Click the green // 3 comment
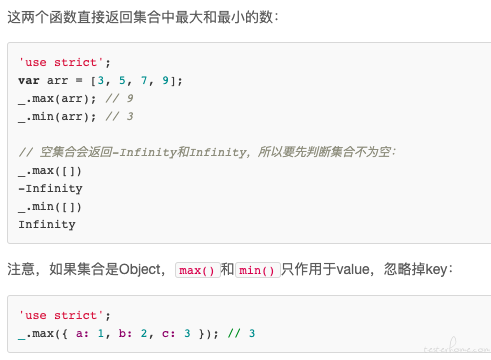Screen dimensions: 491x360 [242, 333]
